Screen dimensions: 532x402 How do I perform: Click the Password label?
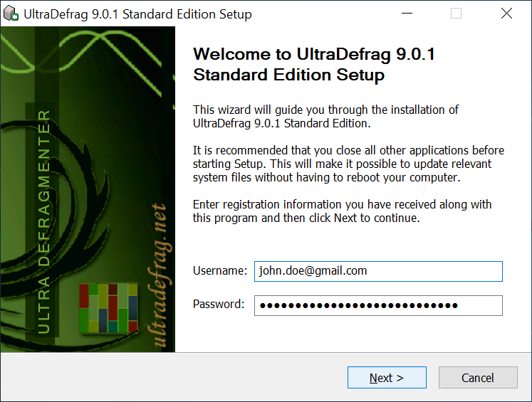218,305
